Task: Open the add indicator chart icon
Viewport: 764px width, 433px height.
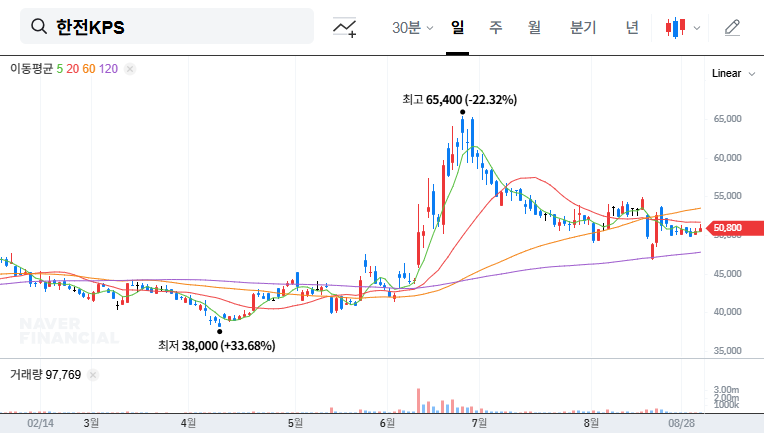Action: (x=344, y=27)
